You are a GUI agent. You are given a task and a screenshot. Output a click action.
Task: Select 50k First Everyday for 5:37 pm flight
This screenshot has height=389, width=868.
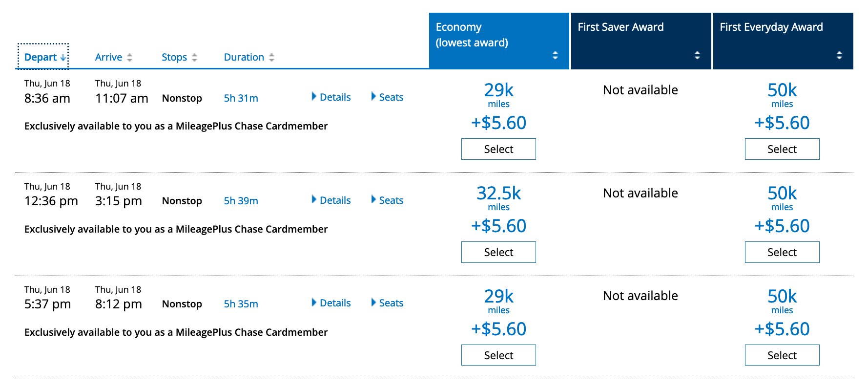click(x=782, y=355)
